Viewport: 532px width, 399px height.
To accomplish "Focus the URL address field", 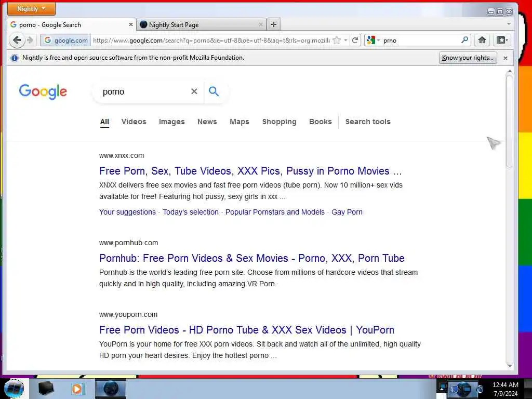I will point(211,41).
